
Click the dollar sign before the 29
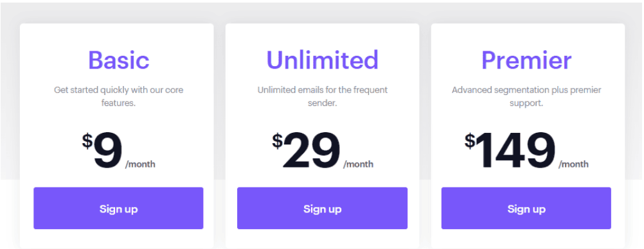[x=277, y=141]
